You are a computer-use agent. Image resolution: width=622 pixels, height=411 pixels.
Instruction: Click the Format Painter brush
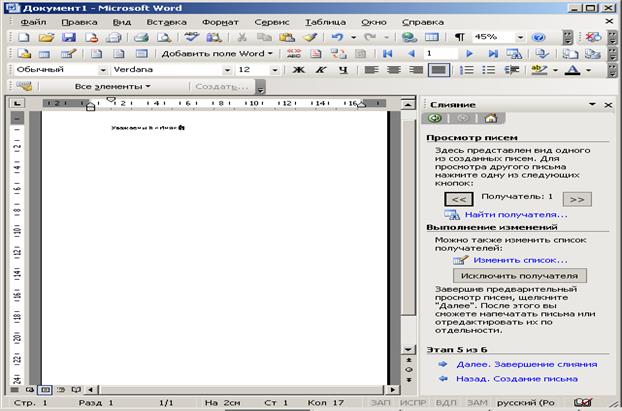[310, 38]
